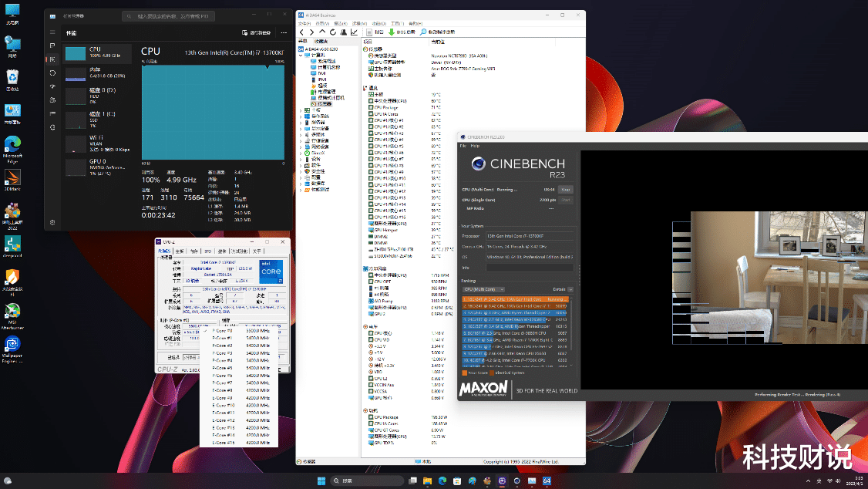Open Task Manager settings gear
Image resolution: width=868 pixels, height=489 pixels.
click(52, 222)
